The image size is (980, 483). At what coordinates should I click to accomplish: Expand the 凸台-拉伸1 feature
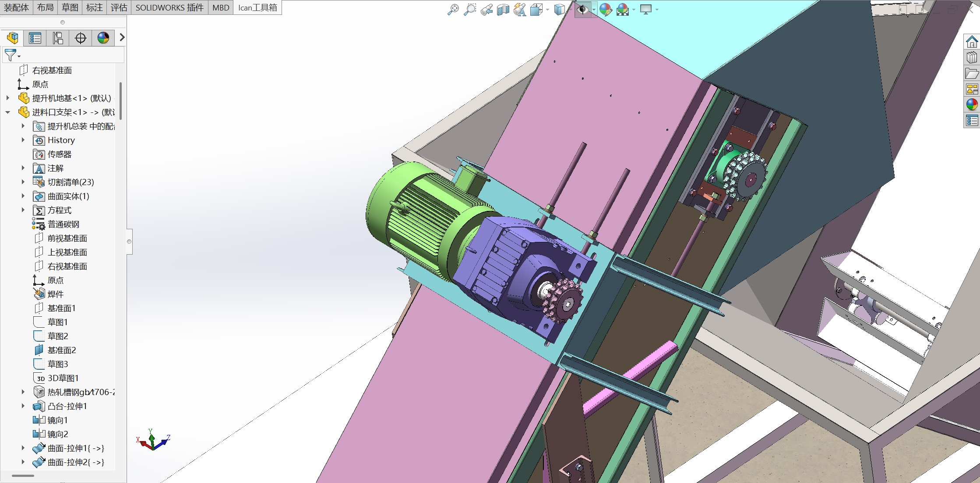pos(23,406)
